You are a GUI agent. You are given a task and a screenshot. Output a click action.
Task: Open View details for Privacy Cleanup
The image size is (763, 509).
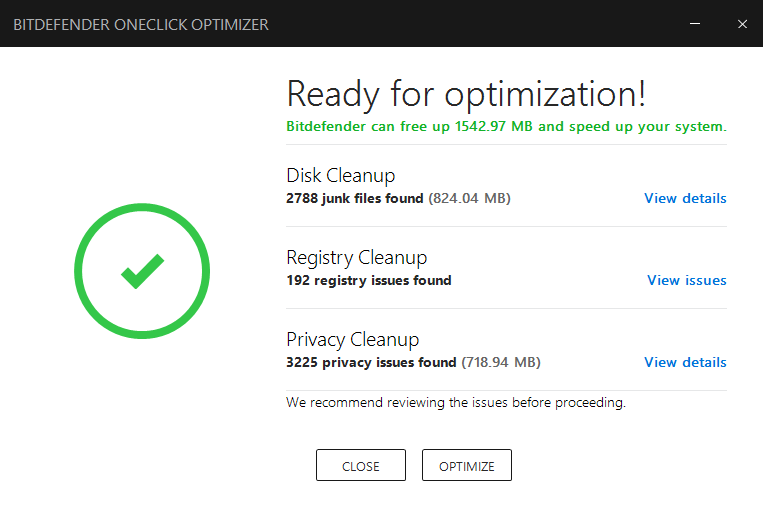(685, 362)
